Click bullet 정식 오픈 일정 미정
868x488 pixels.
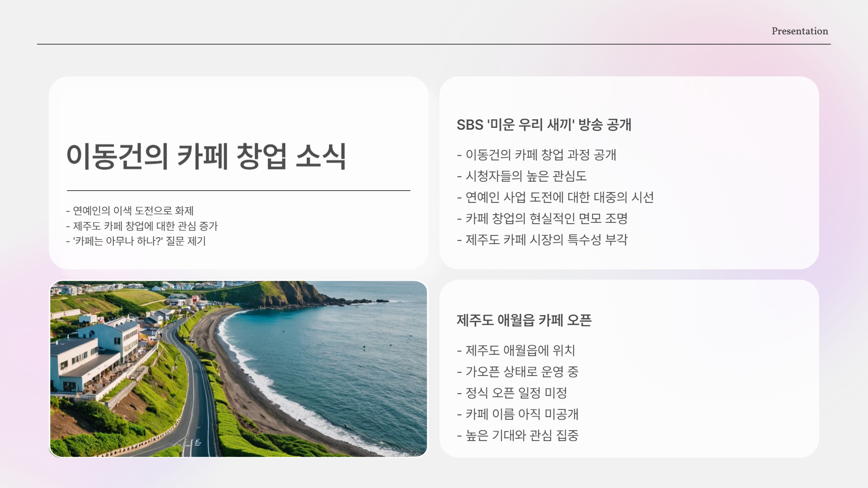[512, 393]
